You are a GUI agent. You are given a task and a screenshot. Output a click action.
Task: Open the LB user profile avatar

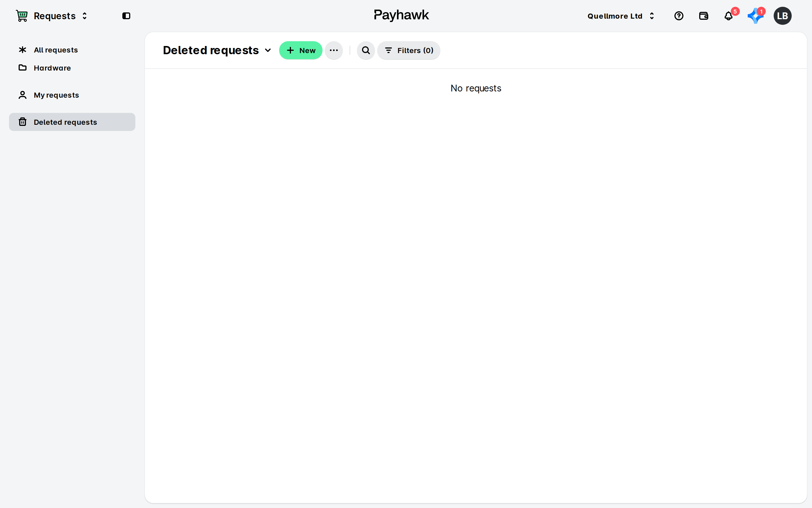point(782,16)
